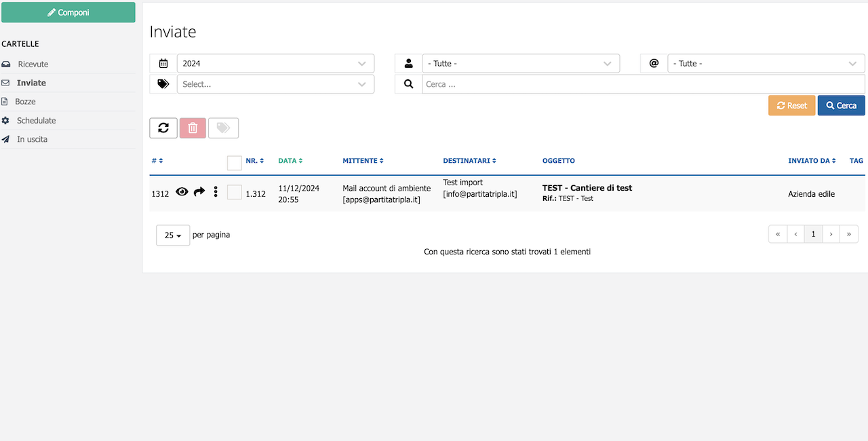
Task: Click the green Componi button
Action: click(x=68, y=12)
